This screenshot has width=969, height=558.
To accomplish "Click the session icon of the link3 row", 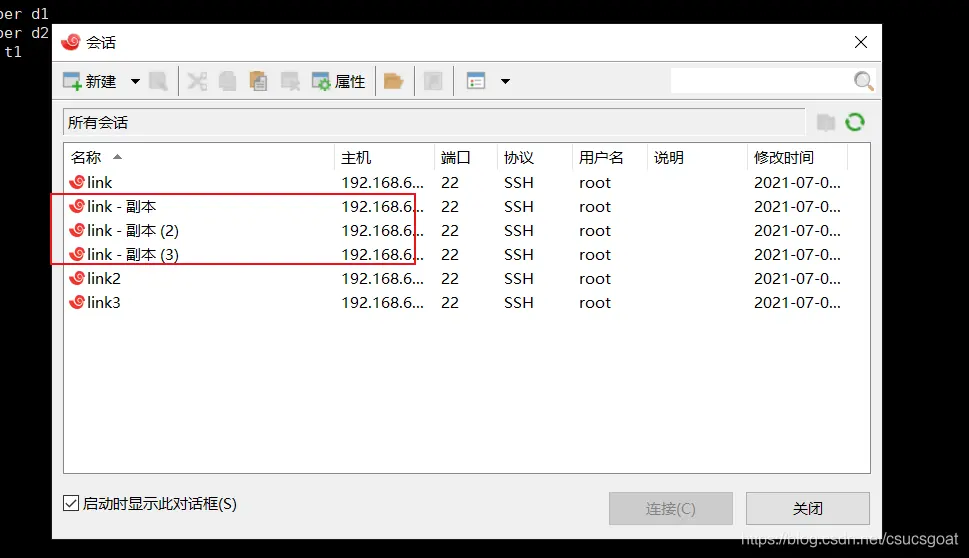I will point(77,303).
